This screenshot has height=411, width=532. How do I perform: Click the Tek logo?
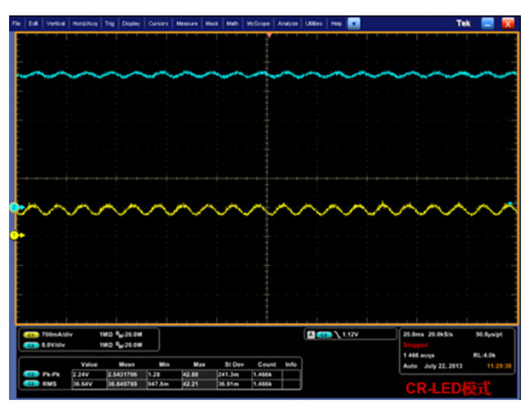(x=463, y=24)
